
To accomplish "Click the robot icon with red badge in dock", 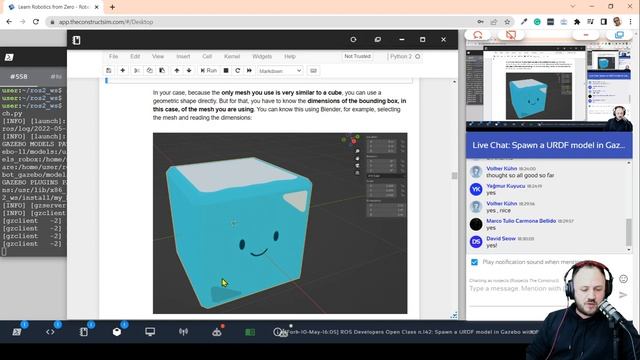I will click(x=217, y=332).
